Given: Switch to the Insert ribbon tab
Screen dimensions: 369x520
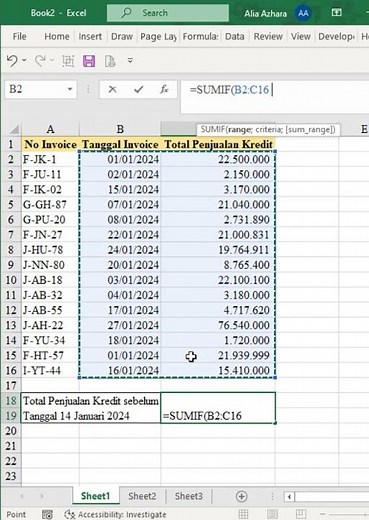Looking at the screenshot, I should tap(90, 36).
